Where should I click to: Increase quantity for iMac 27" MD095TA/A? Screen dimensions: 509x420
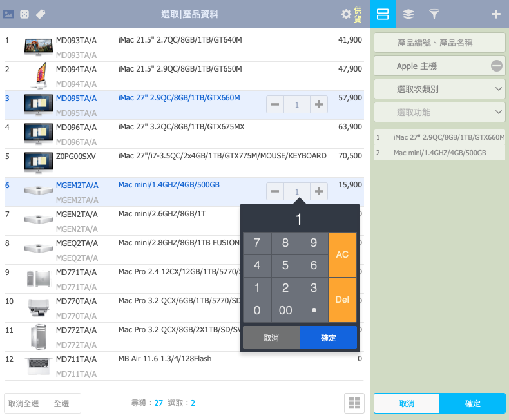click(318, 104)
